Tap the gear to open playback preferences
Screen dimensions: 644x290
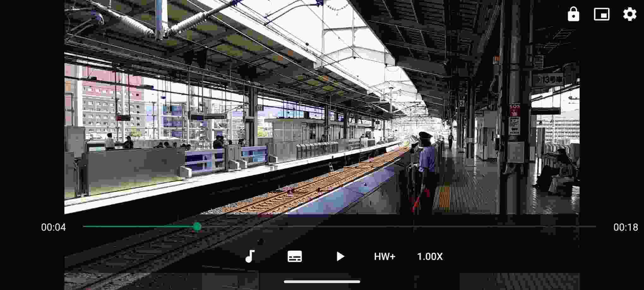(x=629, y=15)
